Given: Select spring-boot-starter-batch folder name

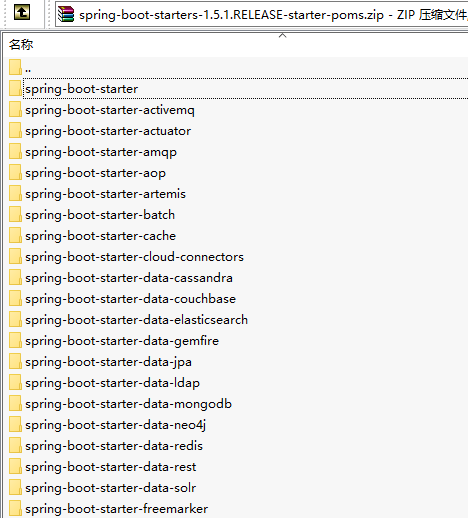Looking at the screenshot, I should point(100,215).
